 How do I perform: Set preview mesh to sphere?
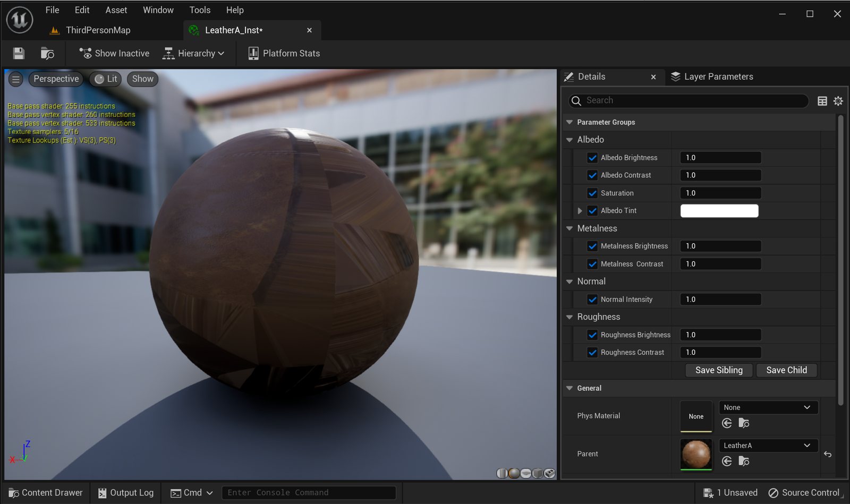point(514,473)
